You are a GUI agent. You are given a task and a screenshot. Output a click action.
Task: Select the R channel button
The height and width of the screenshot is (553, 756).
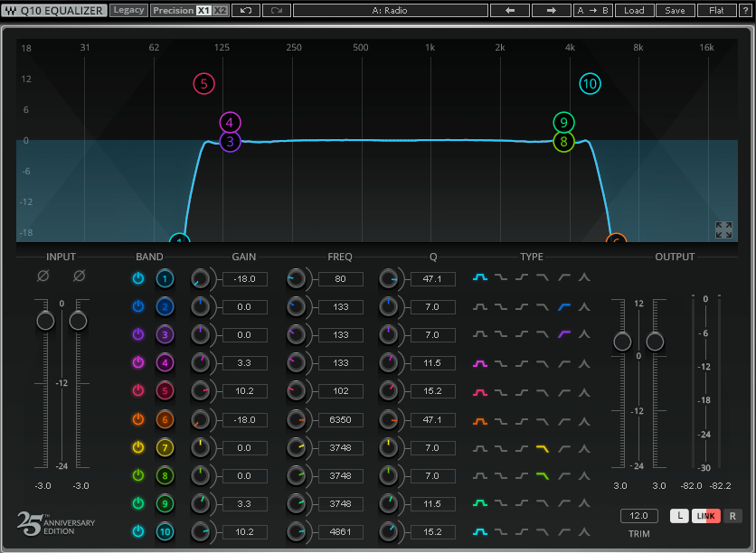coord(732,516)
